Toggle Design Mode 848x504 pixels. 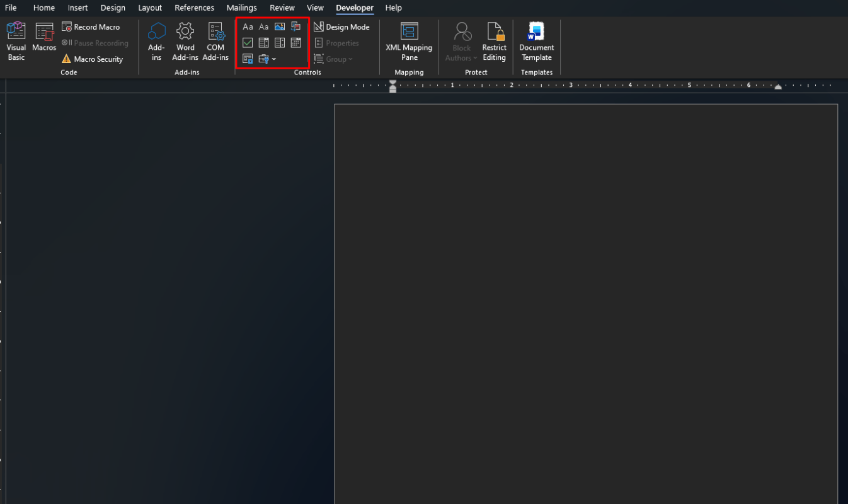[341, 27]
